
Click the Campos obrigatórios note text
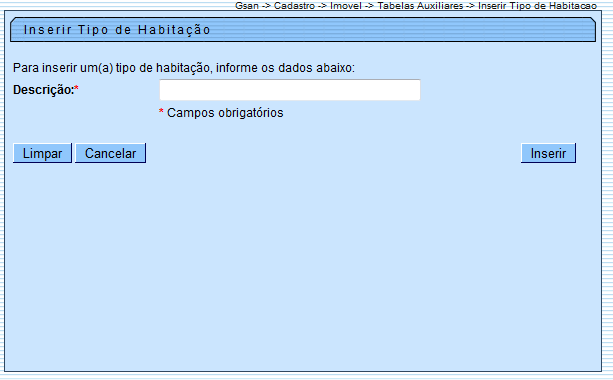click(x=225, y=113)
